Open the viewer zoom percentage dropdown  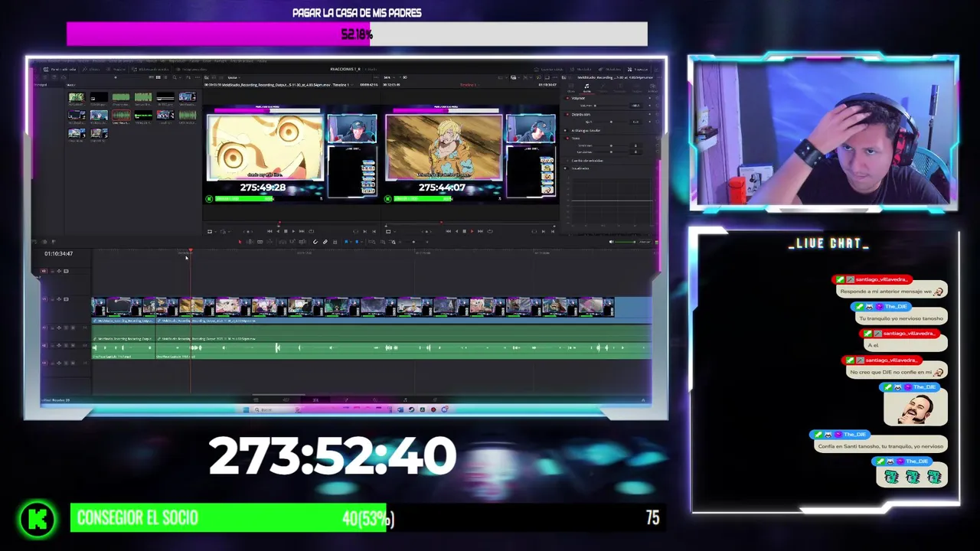pos(390,77)
